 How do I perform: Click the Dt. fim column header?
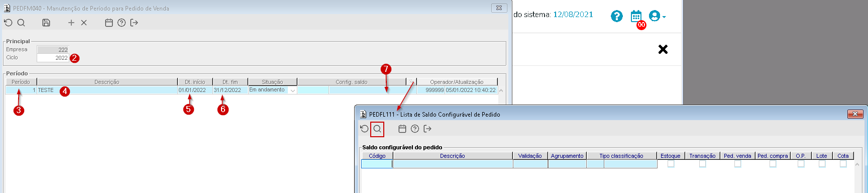(x=230, y=82)
